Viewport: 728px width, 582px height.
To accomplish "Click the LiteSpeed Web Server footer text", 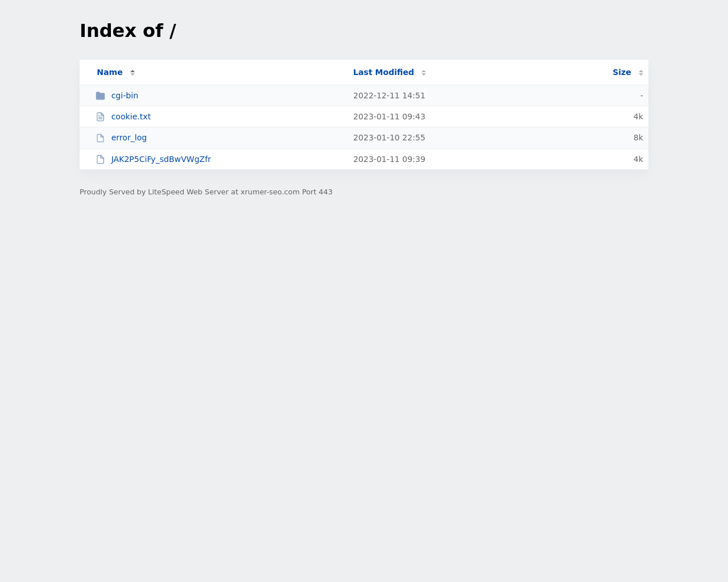I will 206,192.
